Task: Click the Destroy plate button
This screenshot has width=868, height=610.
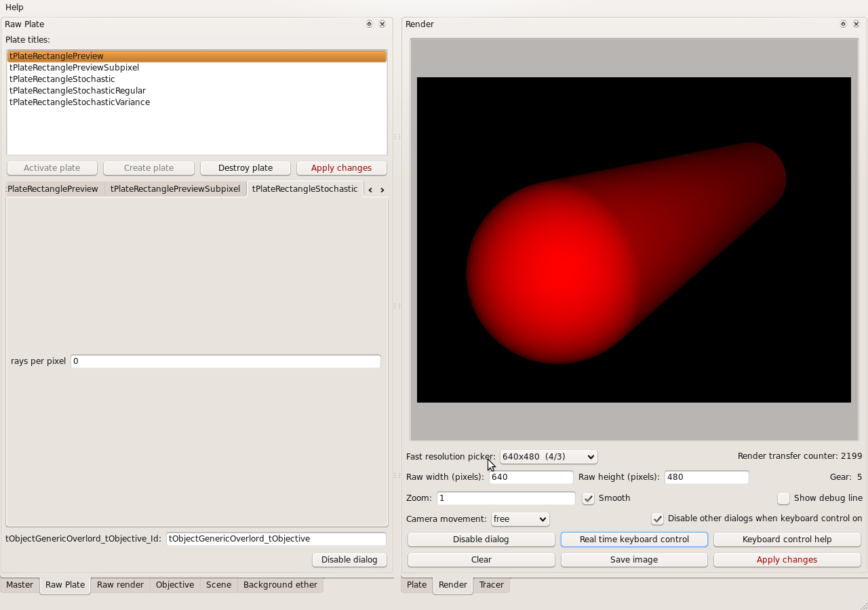Action: click(x=245, y=168)
